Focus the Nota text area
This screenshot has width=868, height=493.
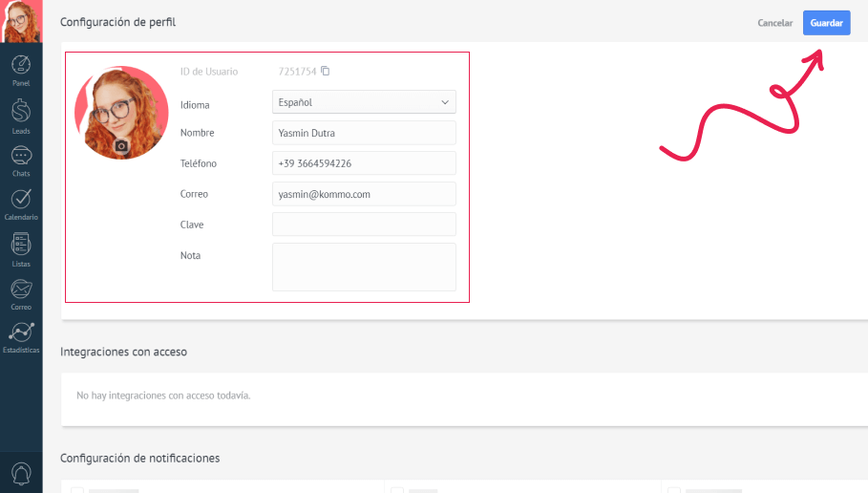(x=364, y=267)
